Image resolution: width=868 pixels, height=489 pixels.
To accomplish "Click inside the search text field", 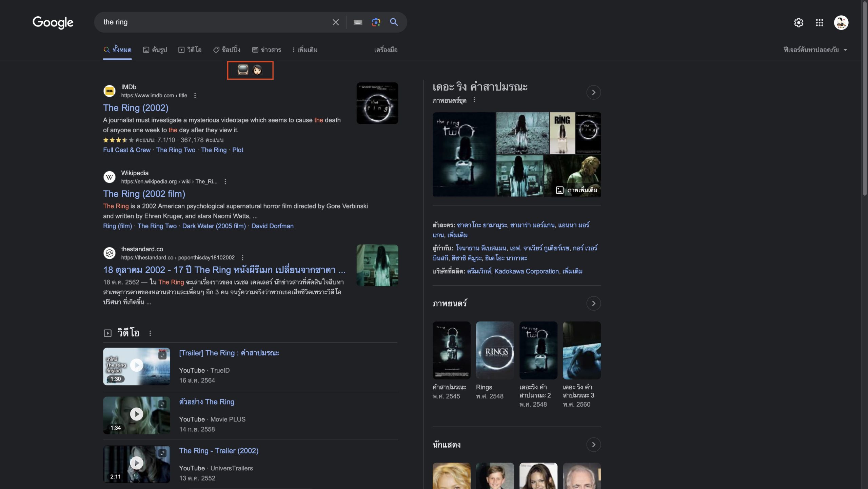I will tap(210, 22).
